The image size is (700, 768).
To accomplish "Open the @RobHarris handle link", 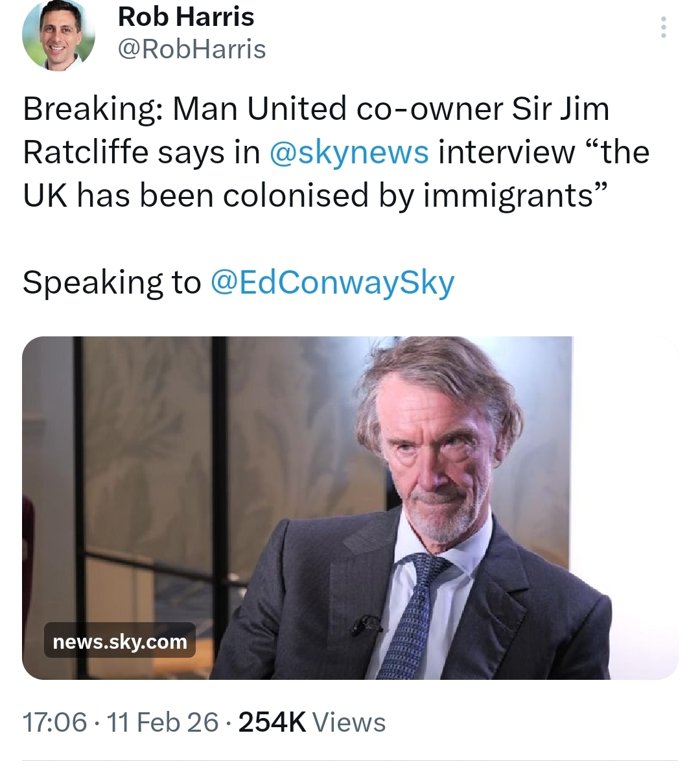I will [192, 49].
